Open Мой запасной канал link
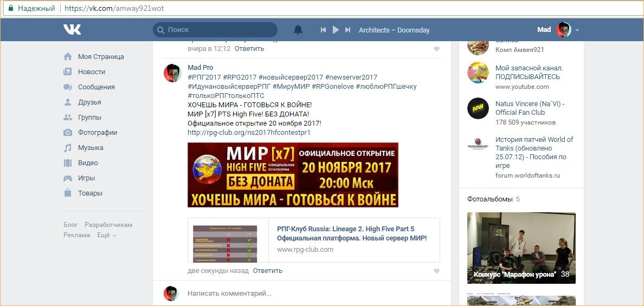This screenshot has width=644, height=306. [530, 72]
